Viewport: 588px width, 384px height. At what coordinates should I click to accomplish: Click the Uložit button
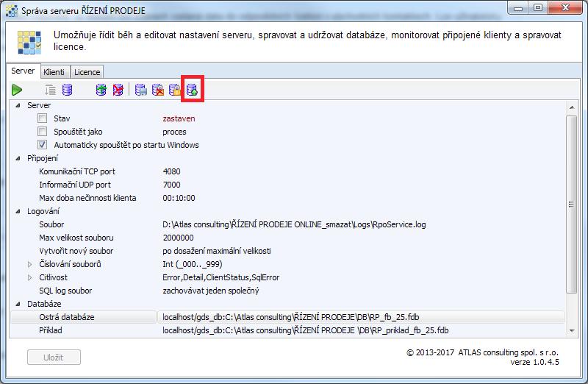pos(54,358)
